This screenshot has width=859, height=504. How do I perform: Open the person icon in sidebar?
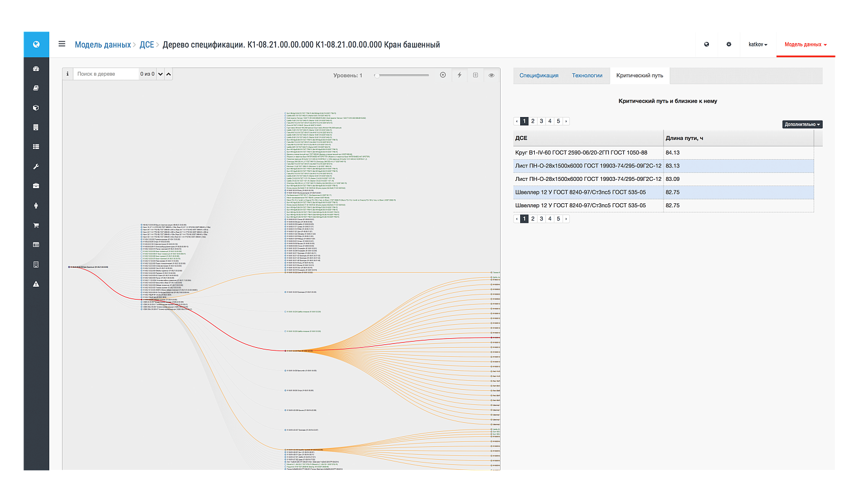[x=36, y=206]
